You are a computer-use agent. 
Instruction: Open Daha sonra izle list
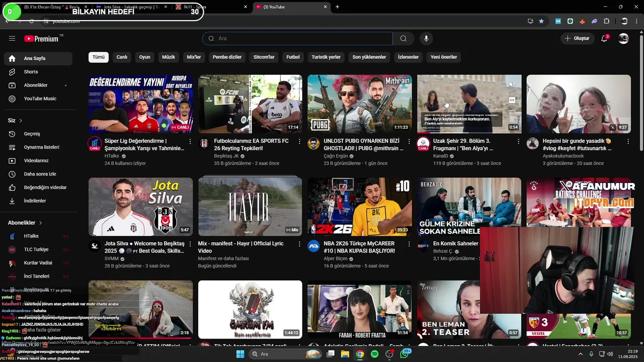38,174
